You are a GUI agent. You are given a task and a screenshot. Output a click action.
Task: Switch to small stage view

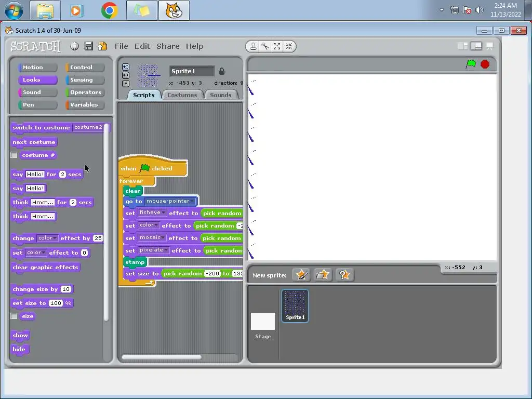pyautogui.click(x=462, y=46)
